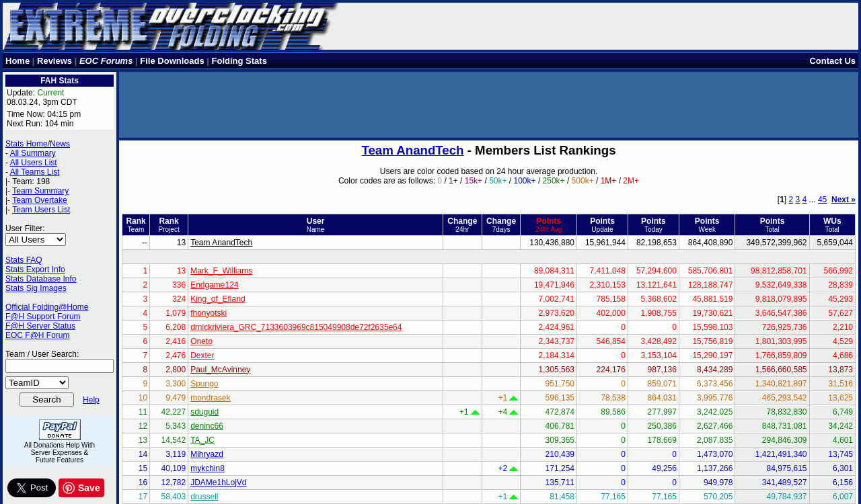Click green up arrow in mondrasek row

(513, 398)
